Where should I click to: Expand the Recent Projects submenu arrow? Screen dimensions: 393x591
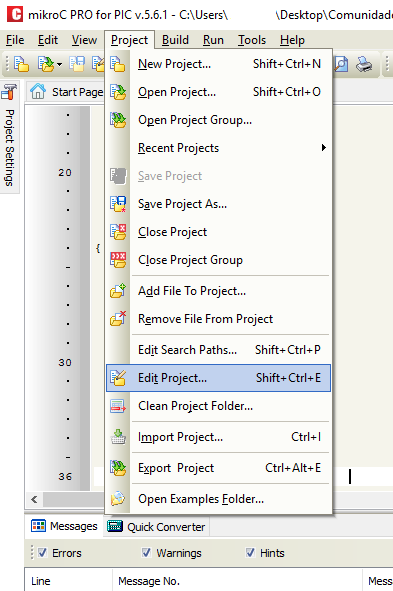pos(323,148)
